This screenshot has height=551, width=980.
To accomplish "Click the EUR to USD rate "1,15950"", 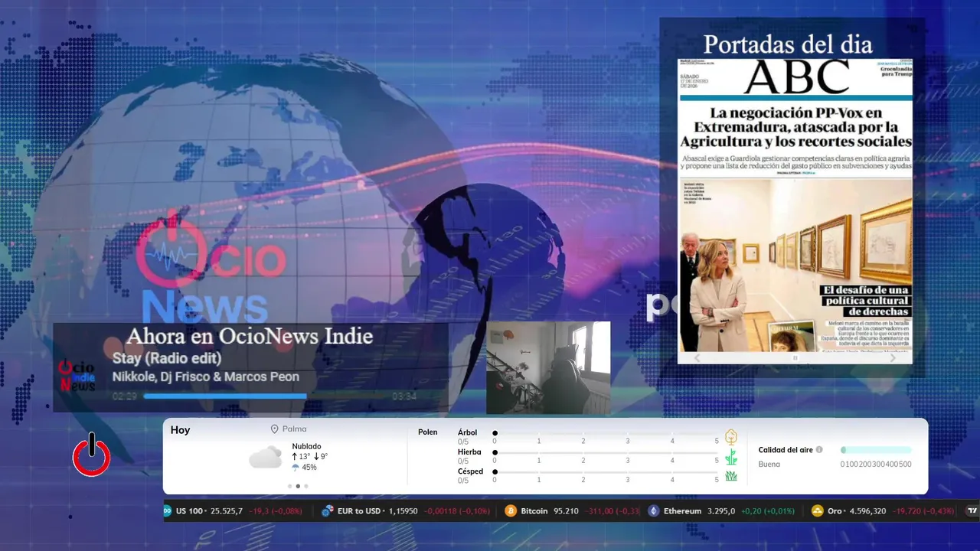I will [x=403, y=511].
